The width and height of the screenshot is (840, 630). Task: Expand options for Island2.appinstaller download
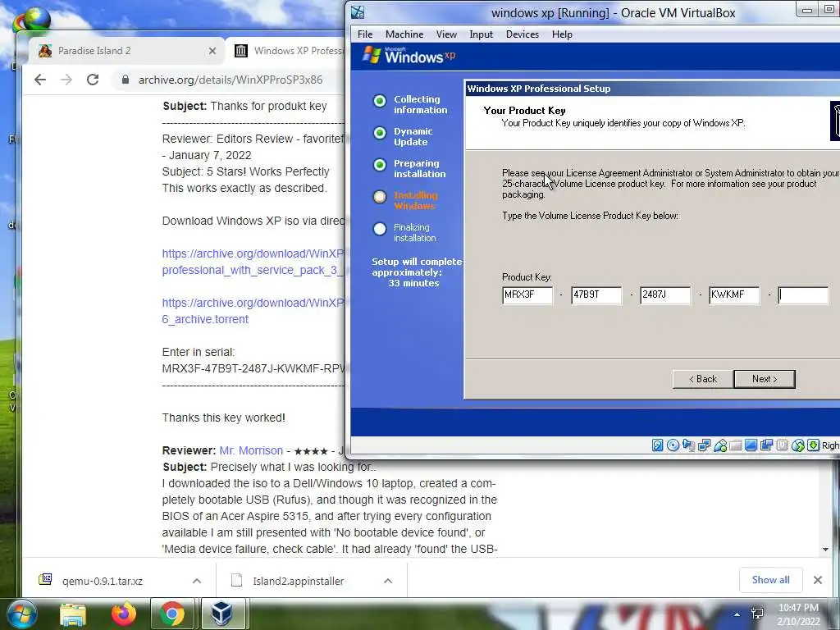point(388,581)
